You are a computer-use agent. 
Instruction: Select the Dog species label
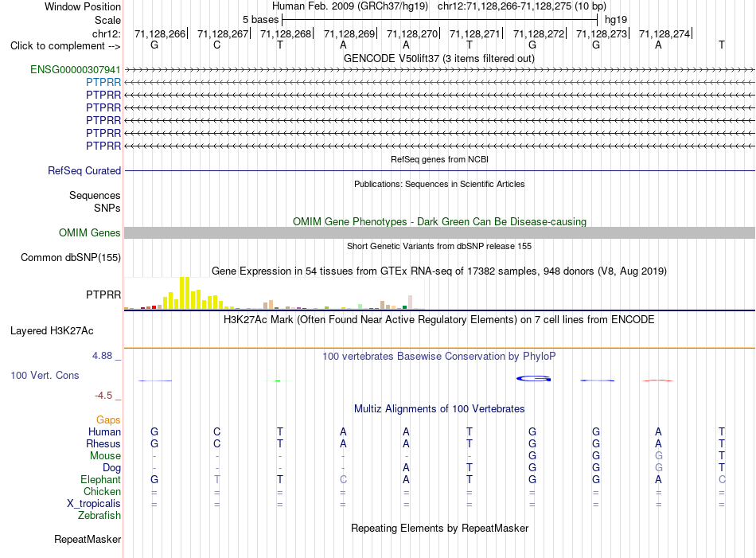[x=111, y=468]
